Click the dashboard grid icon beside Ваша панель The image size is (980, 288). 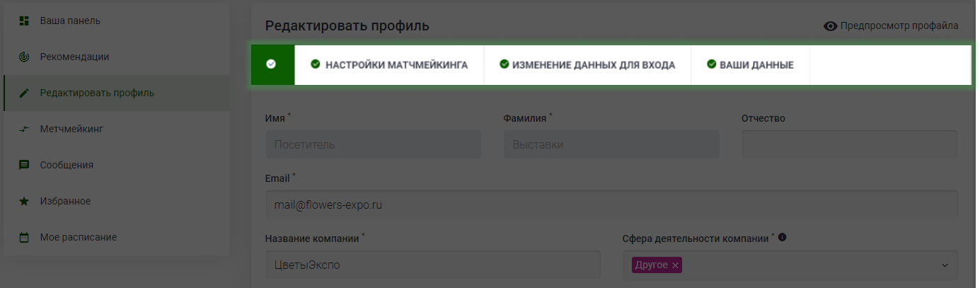tap(24, 21)
